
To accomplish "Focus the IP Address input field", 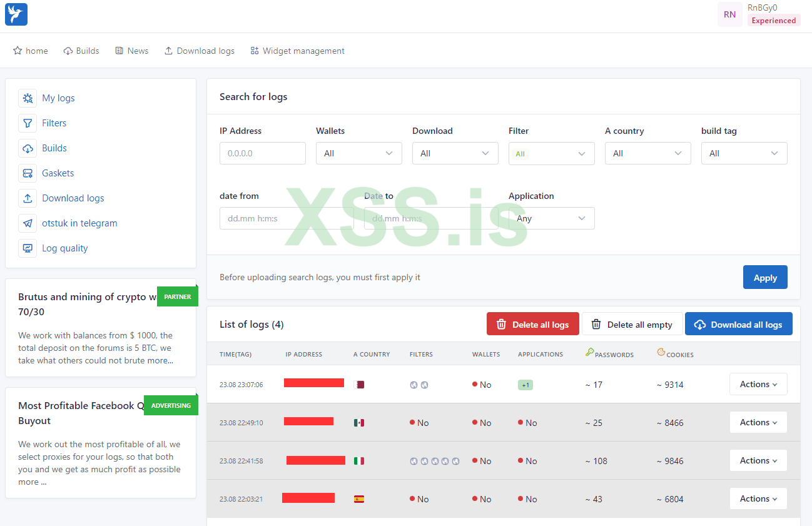I will pos(263,153).
